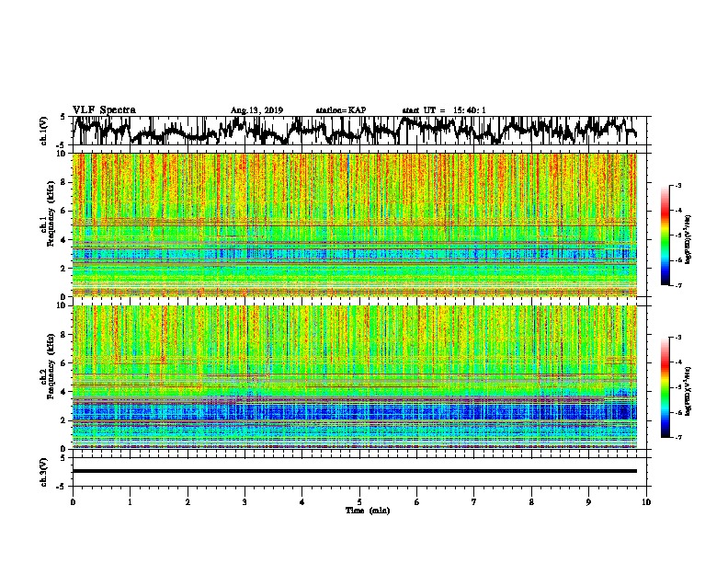Click the ch.1 voltage waveform trace panel
The width and height of the screenshot is (728, 563).
tap(359, 131)
